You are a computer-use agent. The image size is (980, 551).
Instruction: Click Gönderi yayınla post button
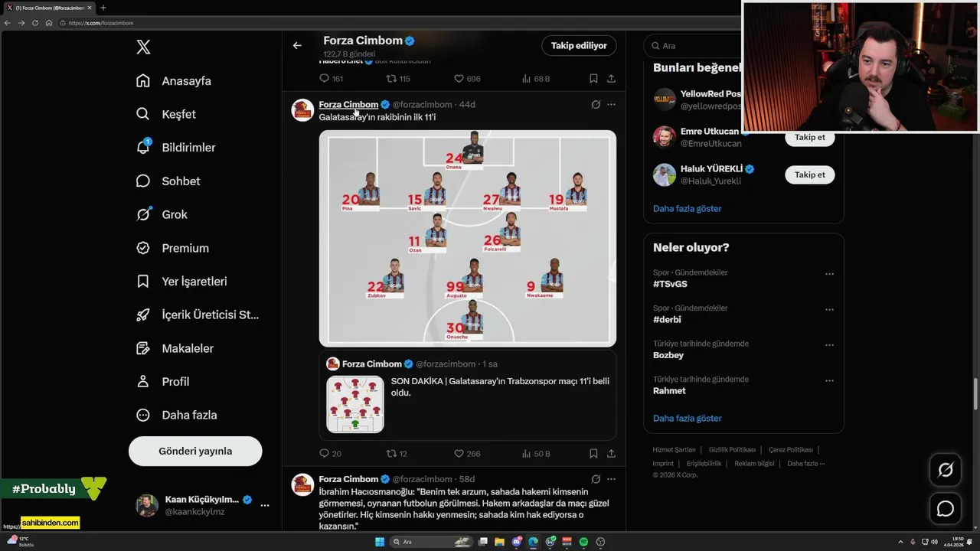[x=195, y=451]
